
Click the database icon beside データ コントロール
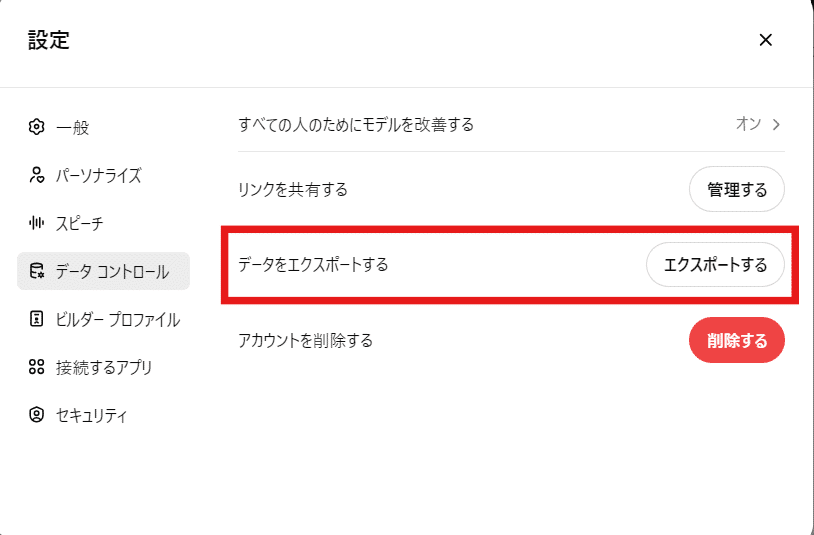tap(37, 271)
